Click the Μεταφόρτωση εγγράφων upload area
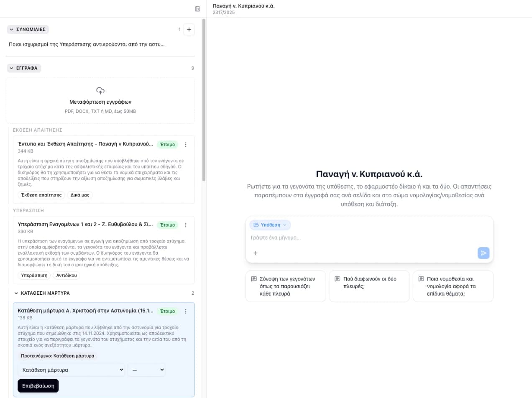Screen dimensions: 532x398 [100, 100]
